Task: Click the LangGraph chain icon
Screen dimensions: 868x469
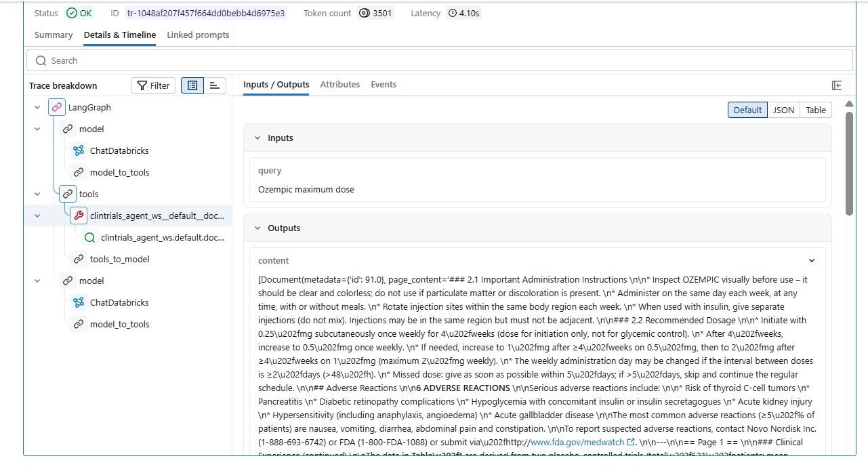Action: (57, 107)
